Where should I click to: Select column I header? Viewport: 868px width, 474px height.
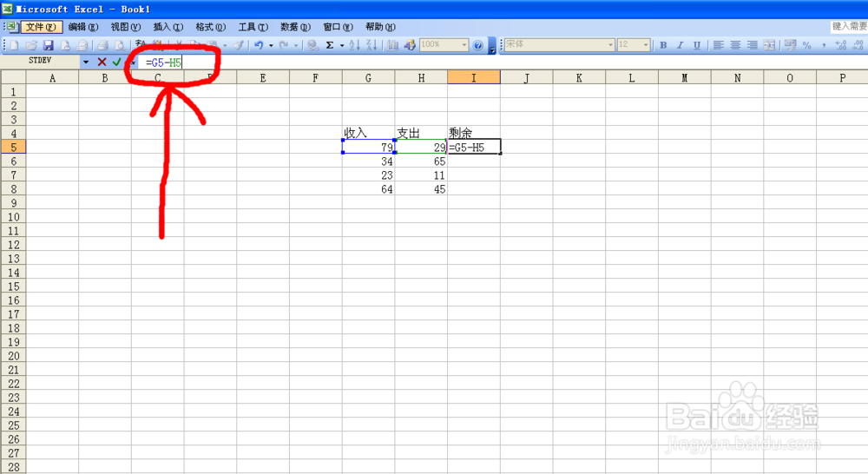[x=474, y=77]
